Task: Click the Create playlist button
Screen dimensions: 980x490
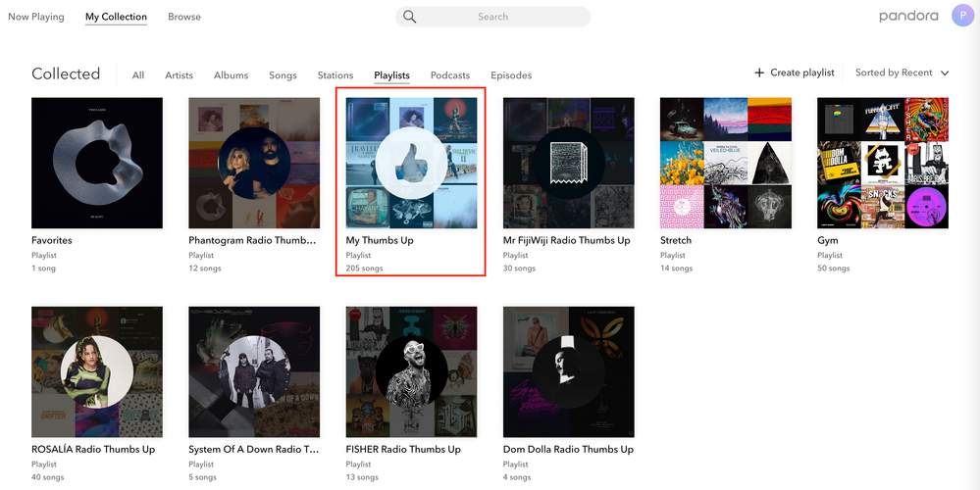Action: tap(801, 73)
